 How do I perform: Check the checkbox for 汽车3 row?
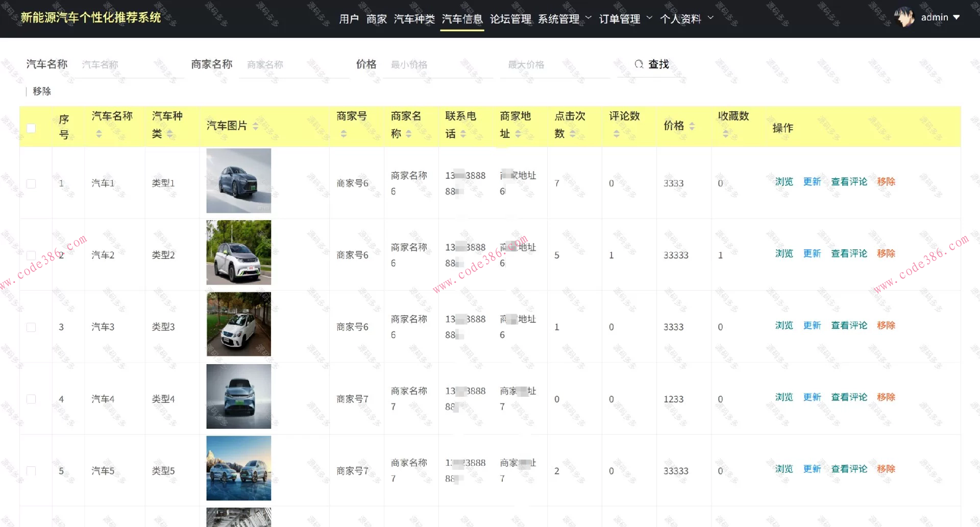[x=31, y=327]
